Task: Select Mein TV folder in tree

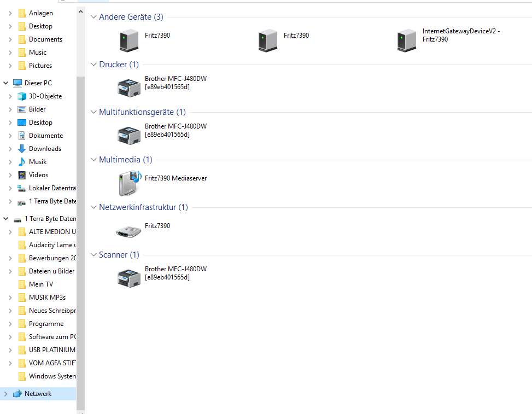Action: 40,284
